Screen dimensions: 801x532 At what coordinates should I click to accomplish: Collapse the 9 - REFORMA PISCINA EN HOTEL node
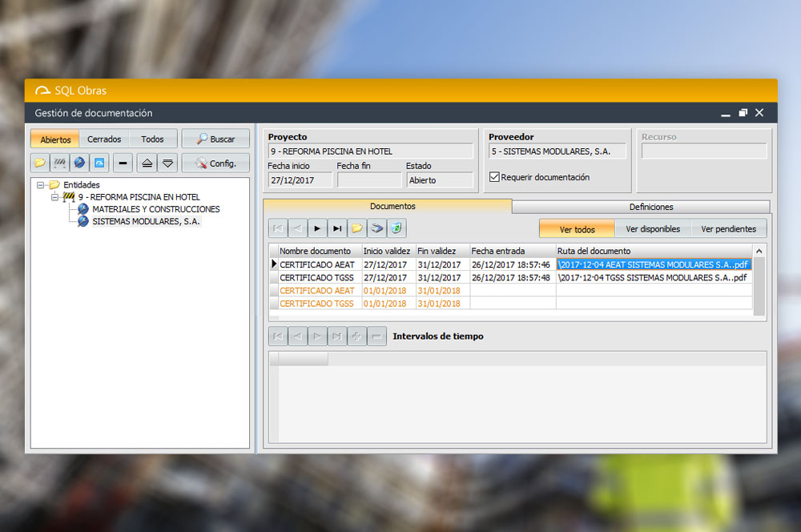(55, 197)
